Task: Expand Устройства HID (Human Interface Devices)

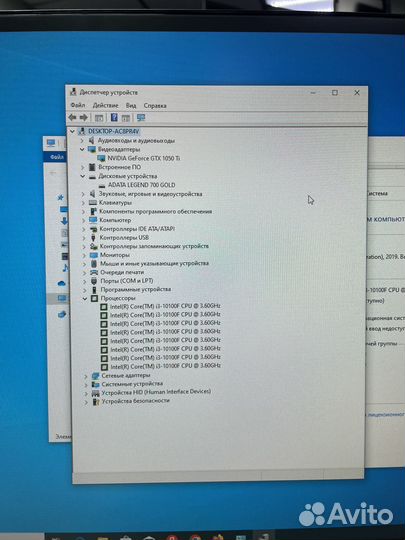Action: tap(86, 393)
